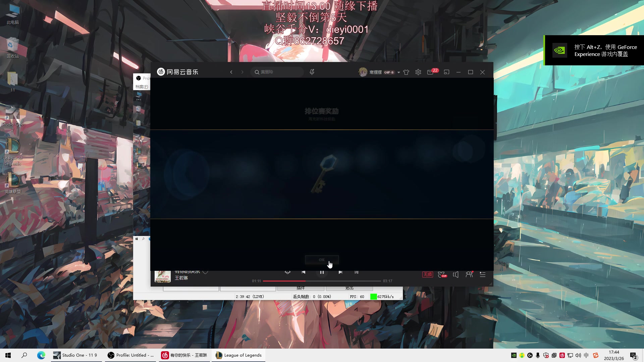This screenshot has width=644, height=362.
Task: Open NetEase Music tray icon
Action: 562,355
